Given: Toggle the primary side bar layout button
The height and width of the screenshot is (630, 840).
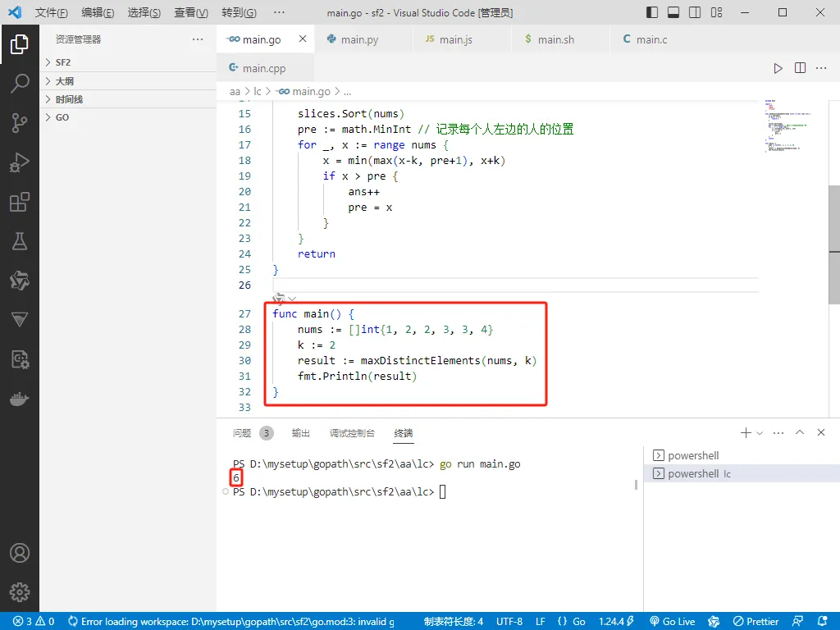Looking at the screenshot, I should coord(652,12).
